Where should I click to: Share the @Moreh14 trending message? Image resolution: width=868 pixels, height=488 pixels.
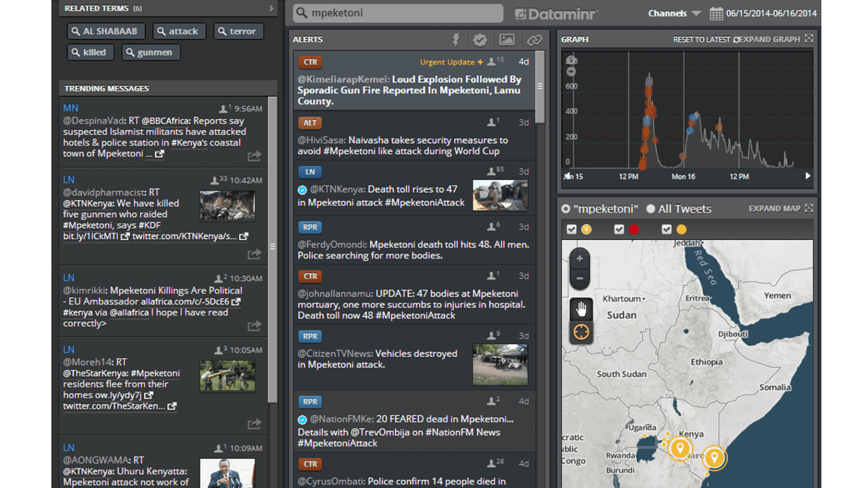(254, 424)
